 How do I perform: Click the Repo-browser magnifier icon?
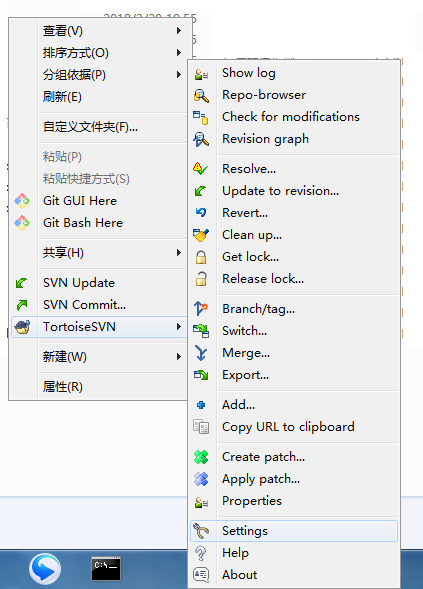pyautogui.click(x=201, y=96)
